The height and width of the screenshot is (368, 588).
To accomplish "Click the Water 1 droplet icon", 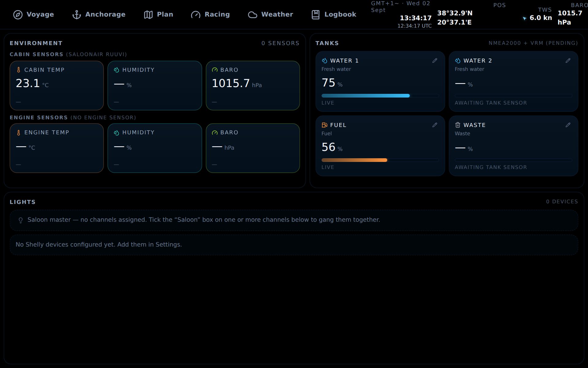I will pyautogui.click(x=325, y=61).
